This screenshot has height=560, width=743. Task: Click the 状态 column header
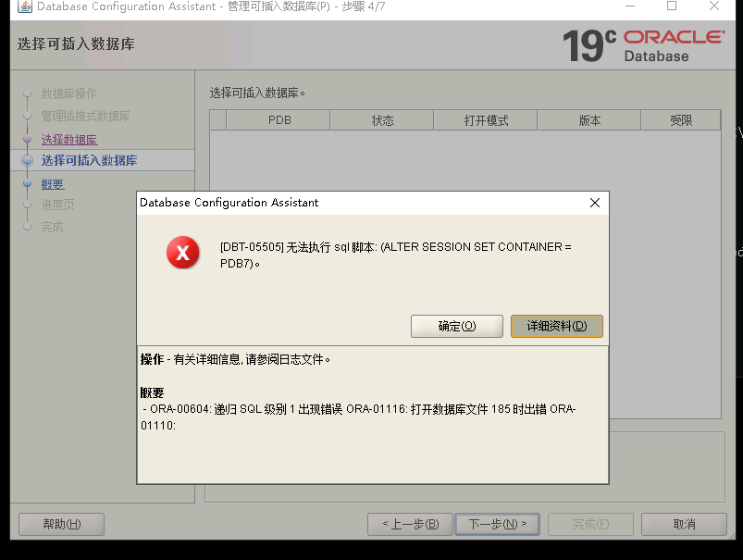click(x=382, y=120)
